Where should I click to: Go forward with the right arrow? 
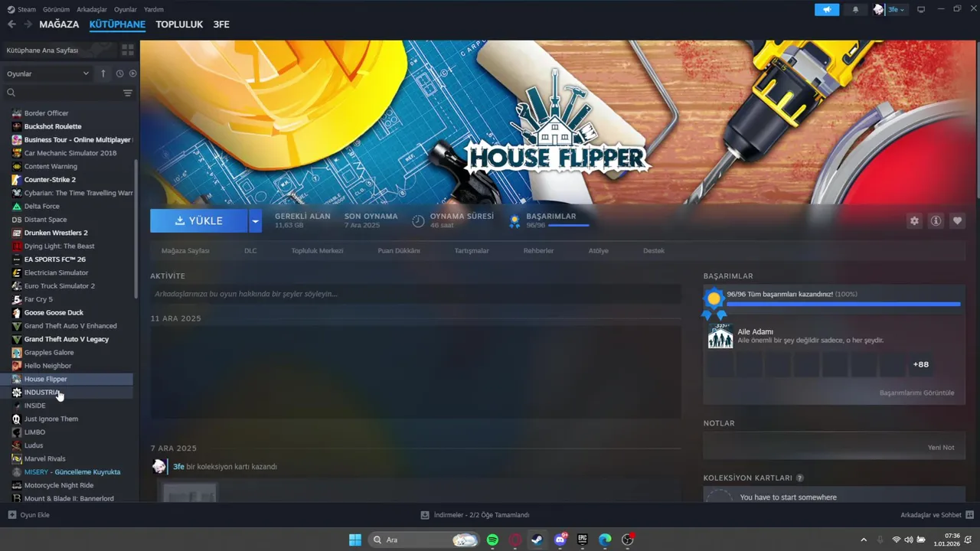pos(28,24)
